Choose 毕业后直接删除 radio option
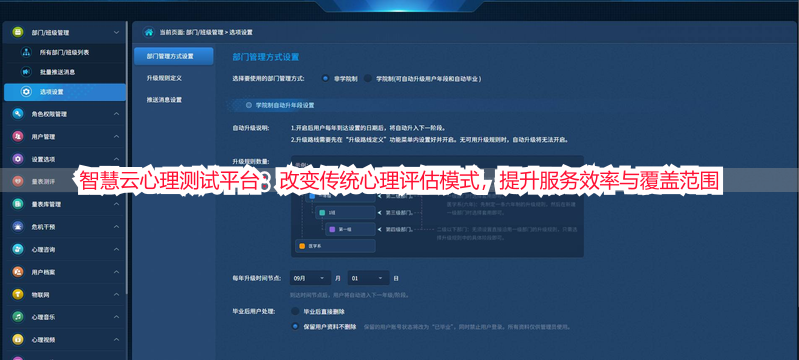Screen dimensions: 799x360 [295, 311]
